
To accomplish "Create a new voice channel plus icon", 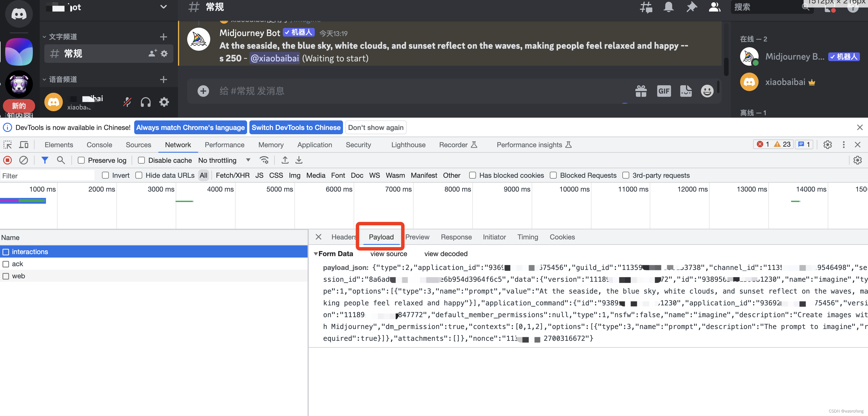I will pyautogui.click(x=163, y=80).
